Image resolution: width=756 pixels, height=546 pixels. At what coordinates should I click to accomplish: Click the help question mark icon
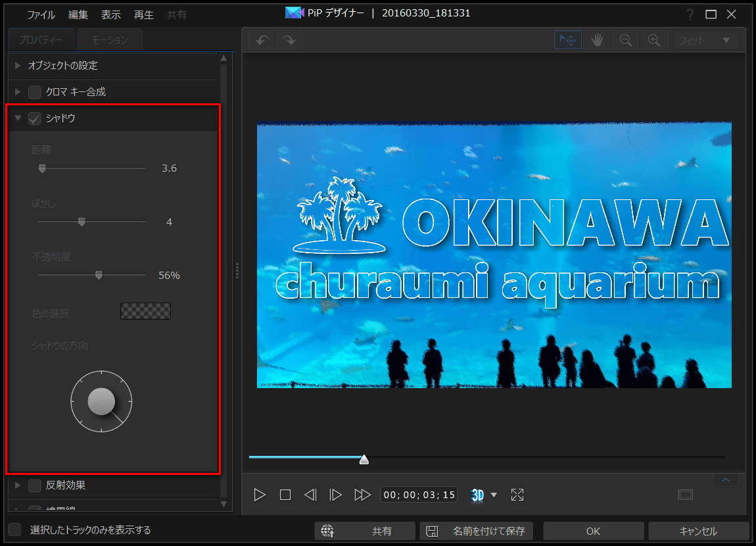pyautogui.click(x=690, y=14)
